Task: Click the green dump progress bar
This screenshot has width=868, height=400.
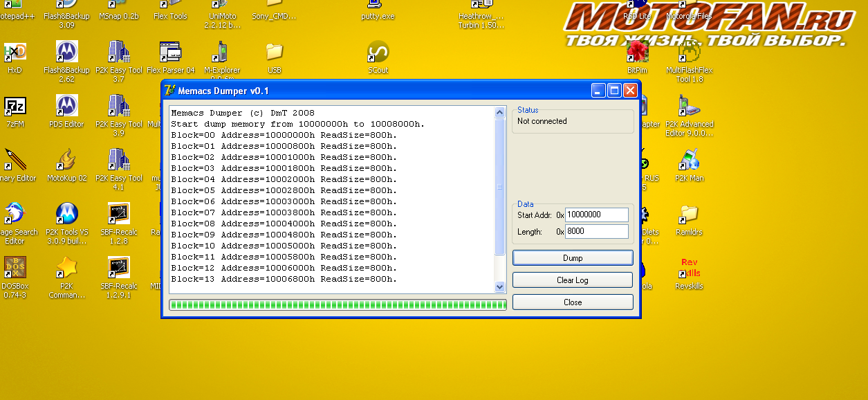Action: pyautogui.click(x=338, y=304)
